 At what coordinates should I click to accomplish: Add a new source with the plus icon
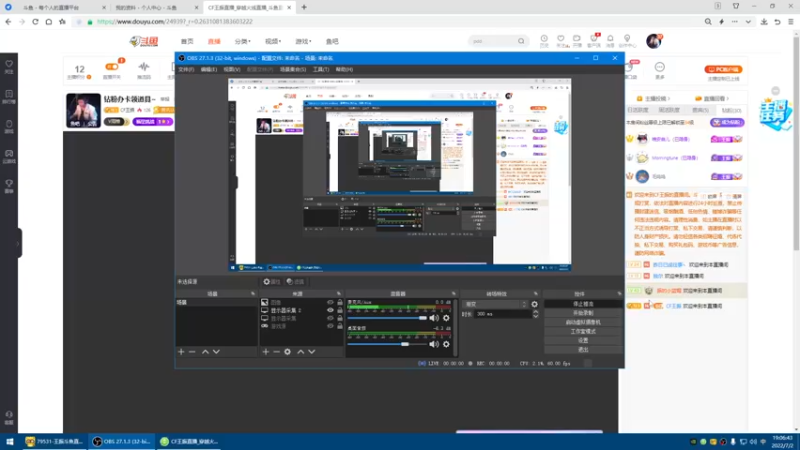click(265, 352)
